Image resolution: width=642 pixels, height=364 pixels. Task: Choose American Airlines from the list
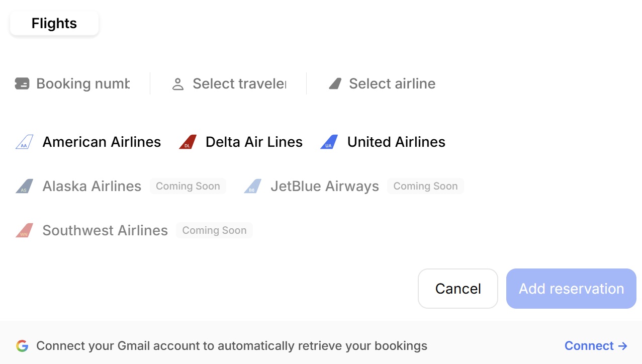[x=101, y=142]
